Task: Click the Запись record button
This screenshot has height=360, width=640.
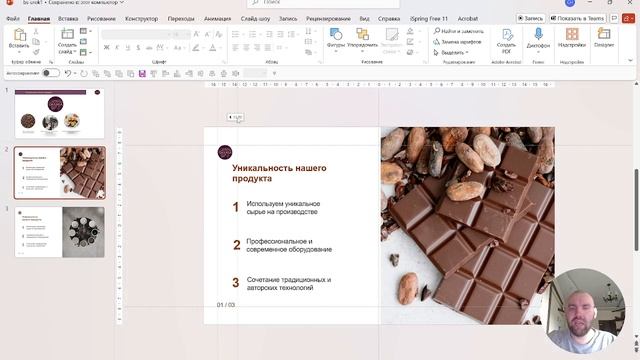Action: pos(530,18)
